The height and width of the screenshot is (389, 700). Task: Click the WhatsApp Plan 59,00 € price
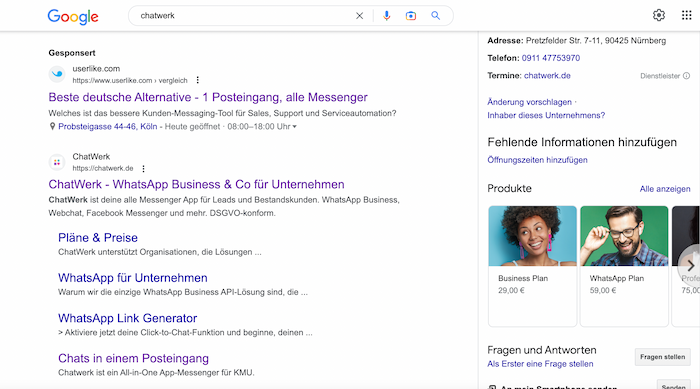click(x=603, y=290)
